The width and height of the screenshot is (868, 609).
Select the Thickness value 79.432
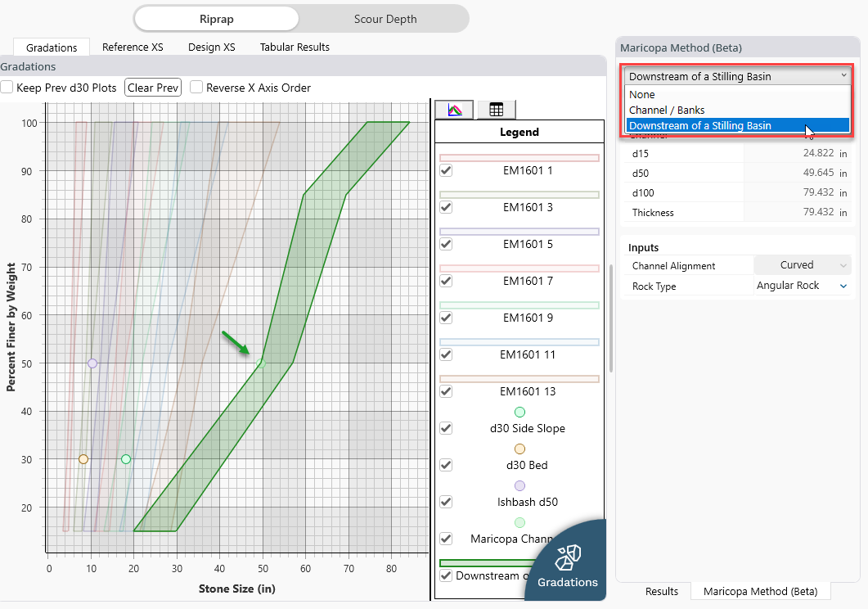(818, 212)
